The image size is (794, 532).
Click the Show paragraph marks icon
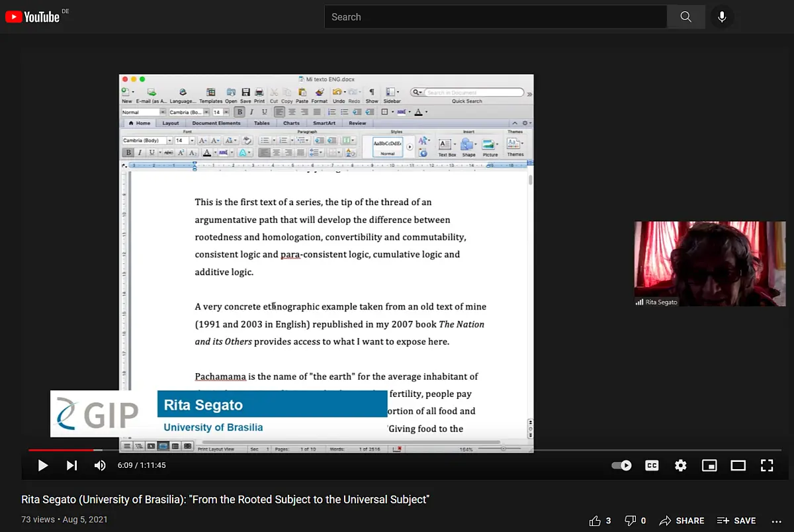[x=372, y=92]
